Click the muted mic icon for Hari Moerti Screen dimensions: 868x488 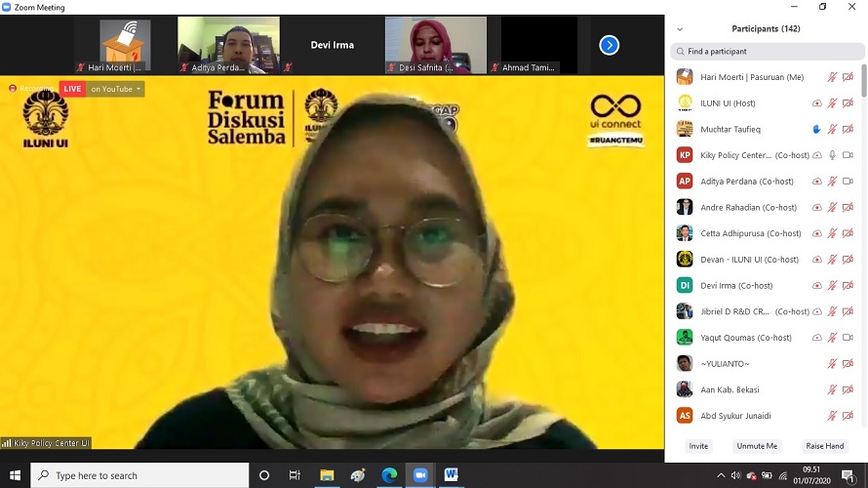(832, 77)
